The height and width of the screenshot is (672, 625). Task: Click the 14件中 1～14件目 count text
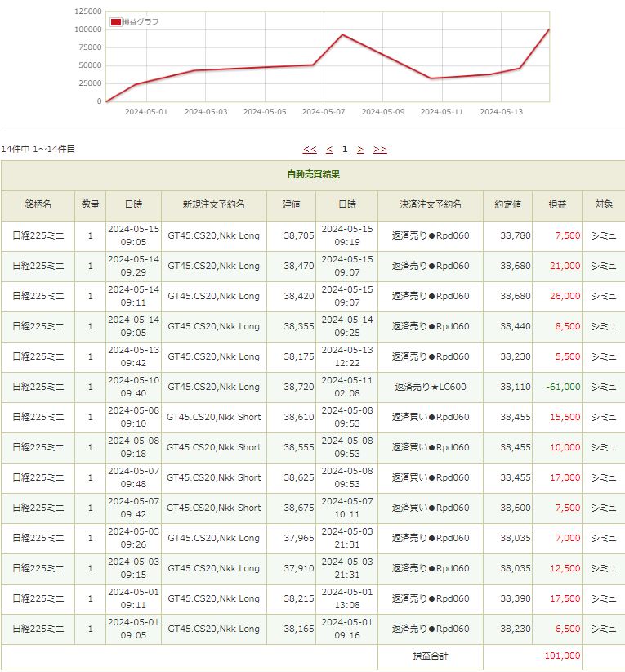(38, 149)
